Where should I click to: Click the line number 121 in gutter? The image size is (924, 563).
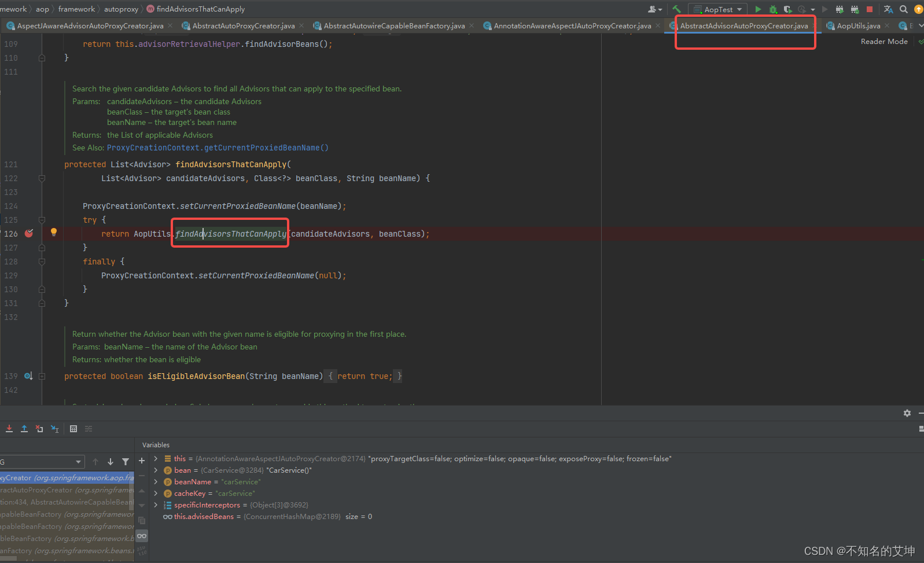click(x=11, y=165)
